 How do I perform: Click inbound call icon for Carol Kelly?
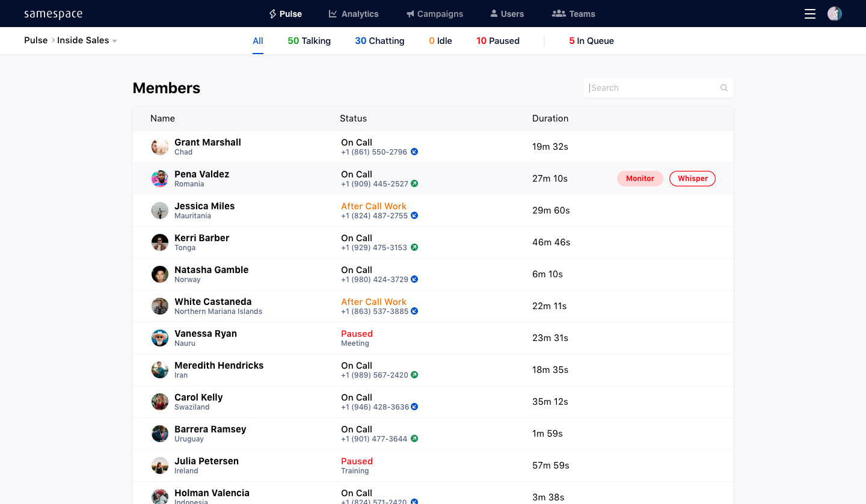[x=414, y=407]
